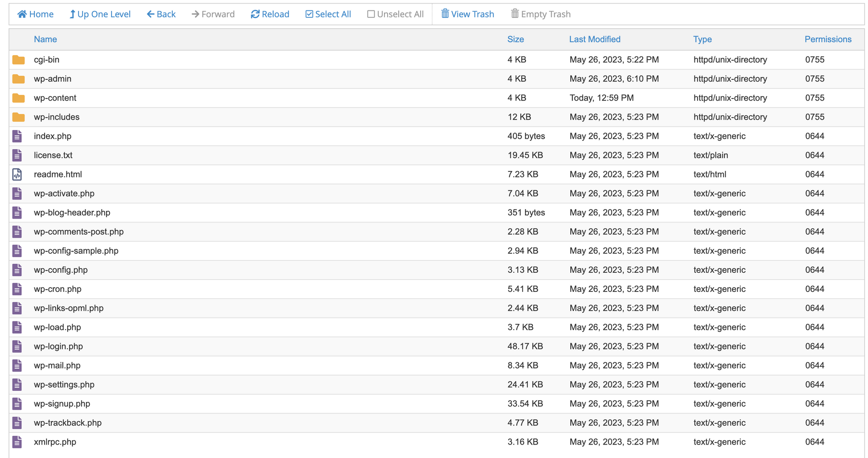Click the wp-login.php file icon
Viewport: 868px width, 458px height.
pos(17,346)
